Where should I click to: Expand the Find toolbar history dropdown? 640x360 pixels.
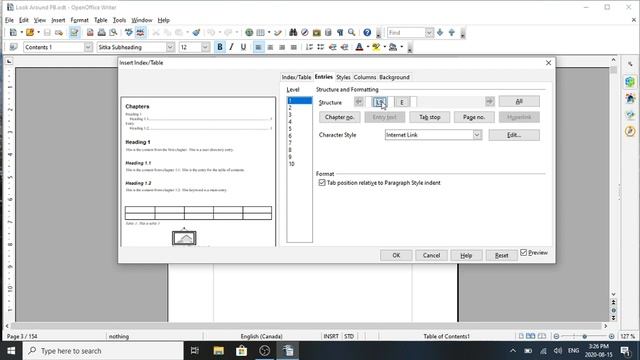pyautogui.click(x=429, y=33)
